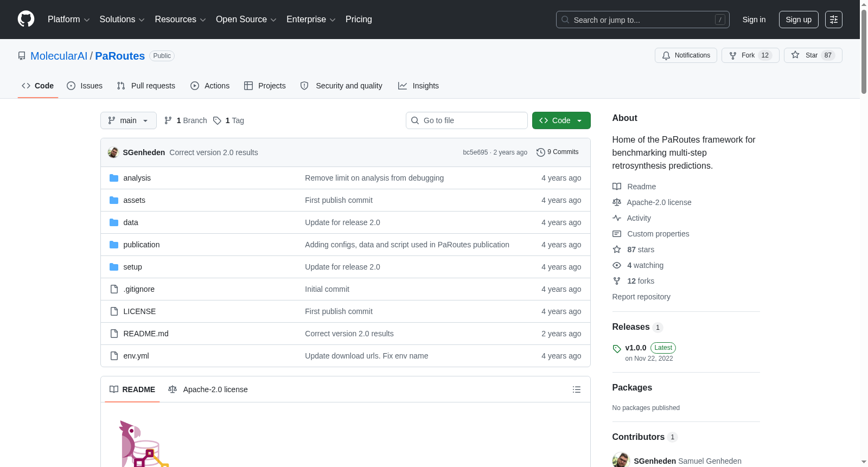The width and height of the screenshot is (868, 467).
Task: Click the Search or jump to field
Action: [x=643, y=20]
